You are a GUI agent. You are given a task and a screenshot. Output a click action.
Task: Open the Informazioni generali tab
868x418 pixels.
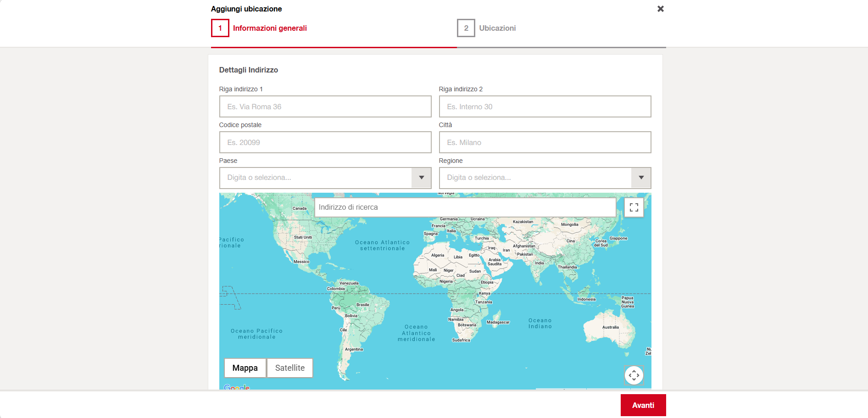(x=270, y=28)
